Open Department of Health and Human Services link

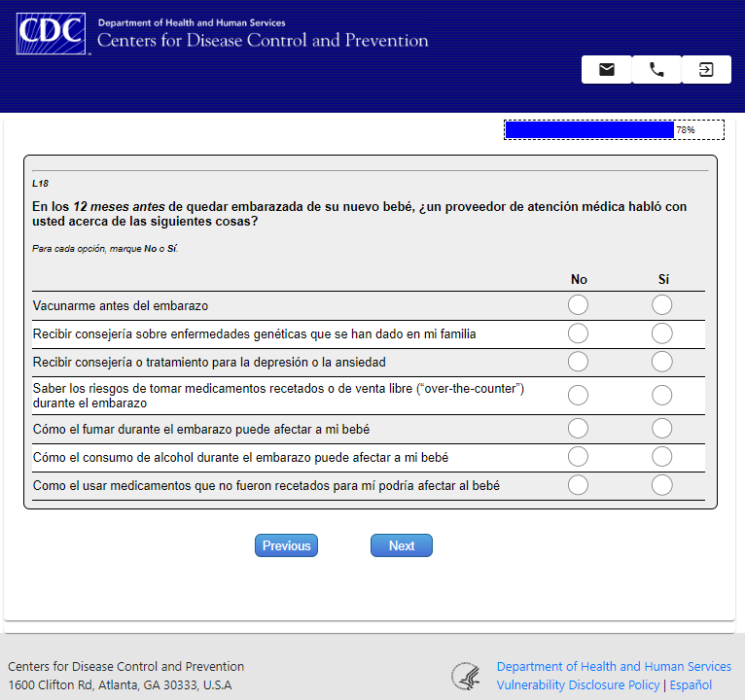(x=614, y=667)
